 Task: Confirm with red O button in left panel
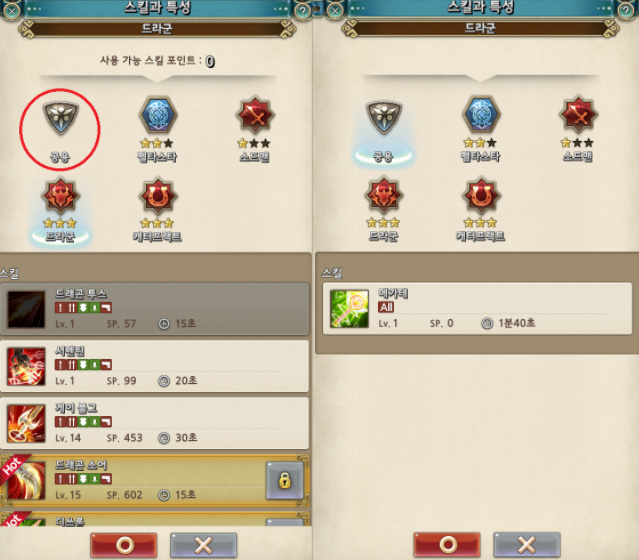pos(124,545)
